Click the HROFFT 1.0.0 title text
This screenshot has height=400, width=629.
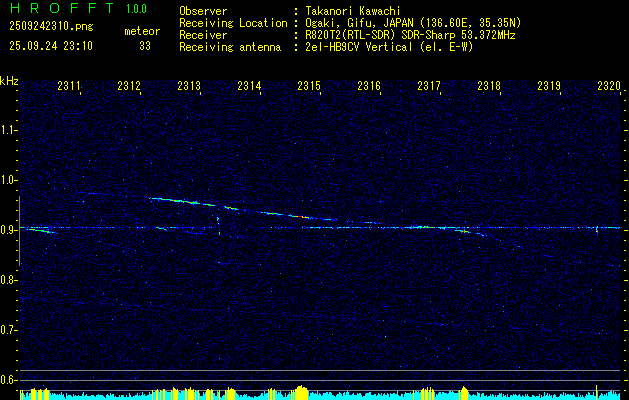(x=79, y=8)
